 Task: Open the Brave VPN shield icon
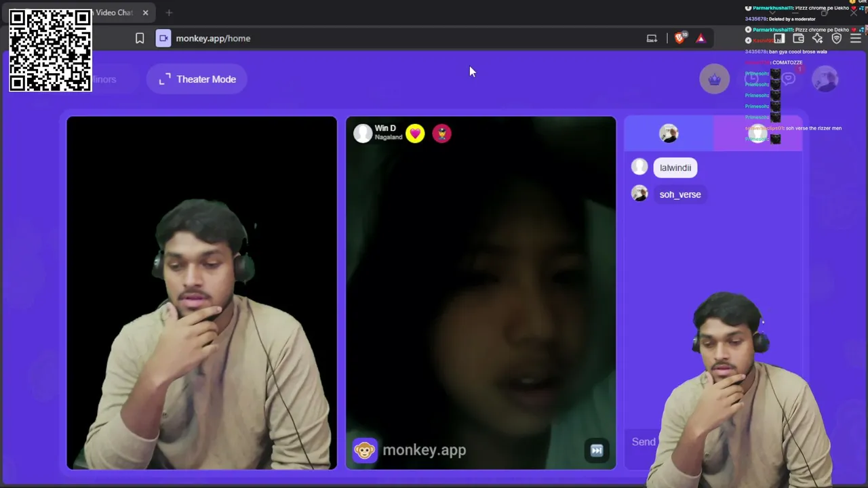tap(837, 39)
